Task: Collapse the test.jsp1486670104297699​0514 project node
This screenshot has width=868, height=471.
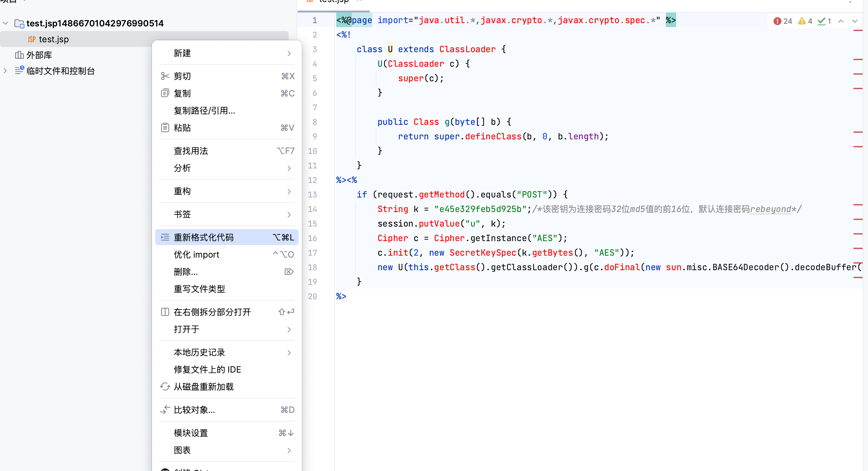Action: tap(5, 23)
